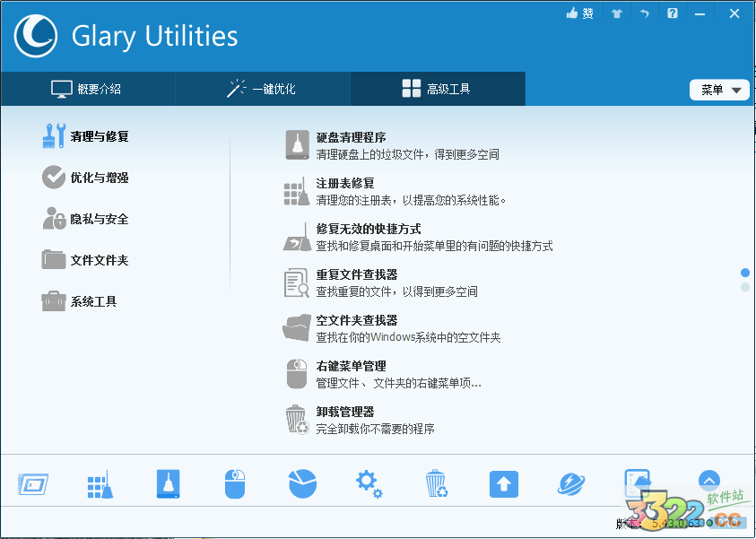This screenshot has width=756, height=539.
Task: Click the double gears icon in bottom toolbar
Action: pos(369,484)
